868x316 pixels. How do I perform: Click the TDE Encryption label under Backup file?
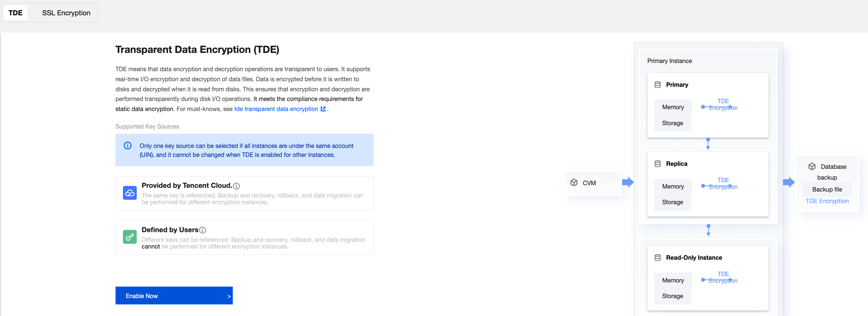tap(827, 201)
